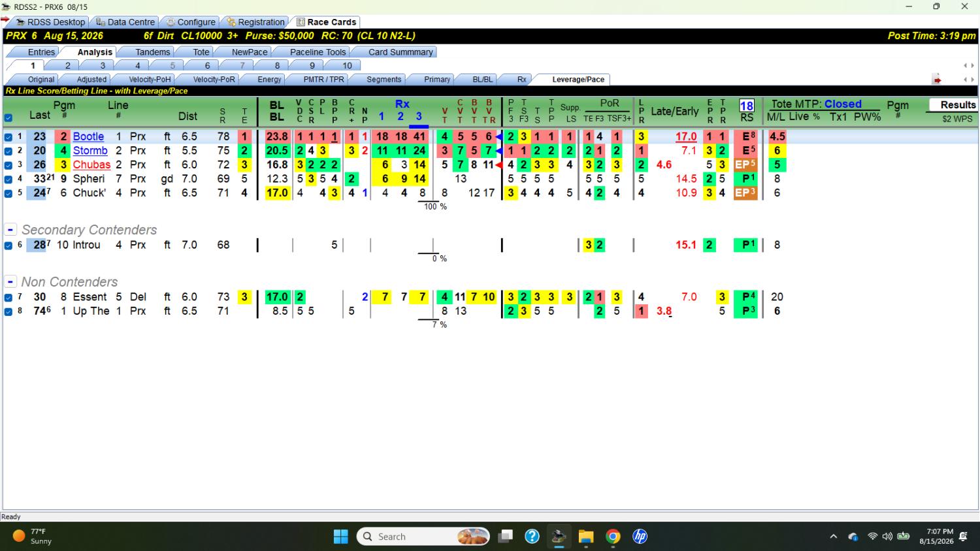Click the EP5 running style cell
Image resolution: width=980 pixels, height=551 pixels.
click(745, 165)
